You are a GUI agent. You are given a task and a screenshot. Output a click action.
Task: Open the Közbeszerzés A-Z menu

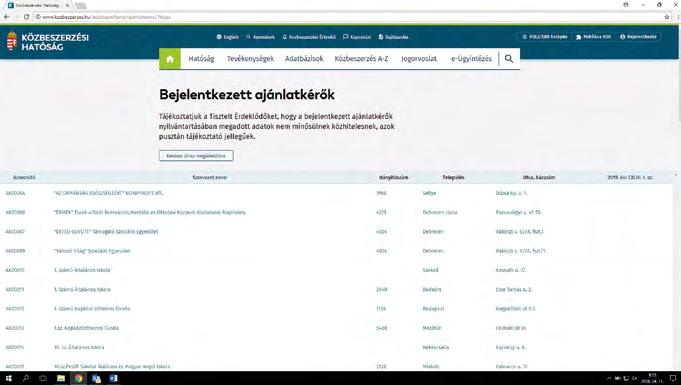[x=361, y=59]
